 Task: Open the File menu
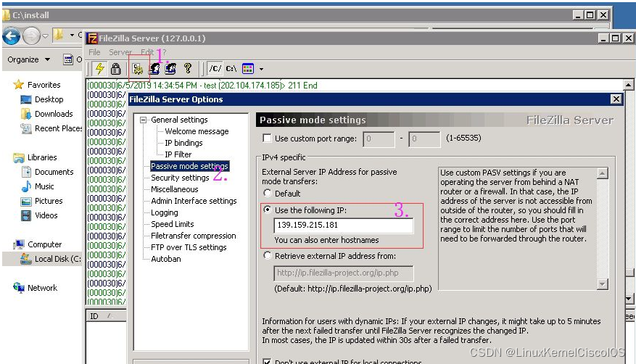(x=94, y=52)
